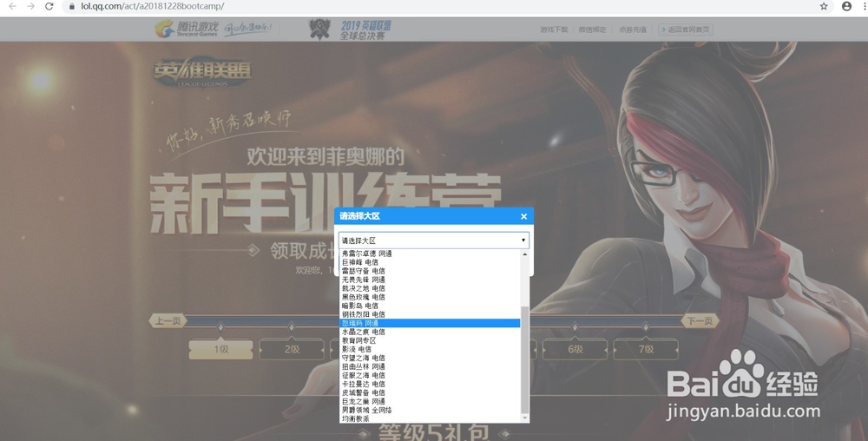Screen dimensions: 868x441
Task: Pick 巨龙之巢 网通 server
Action: pyautogui.click(x=430, y=401)
